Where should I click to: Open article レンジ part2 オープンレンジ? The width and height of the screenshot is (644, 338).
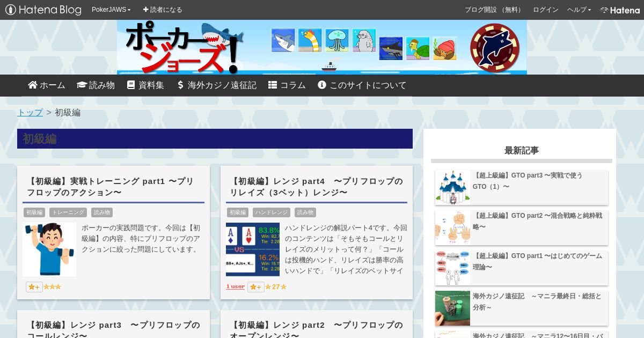316,330
